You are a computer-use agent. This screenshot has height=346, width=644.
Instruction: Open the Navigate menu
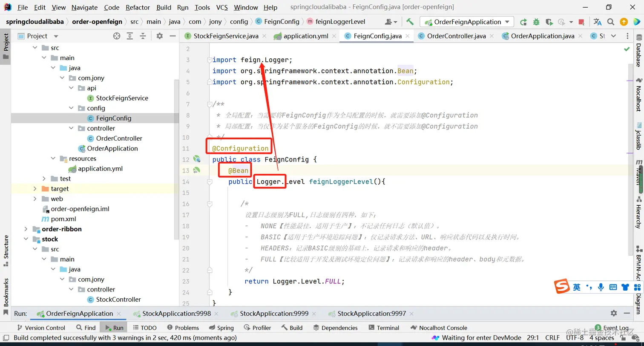84,7
